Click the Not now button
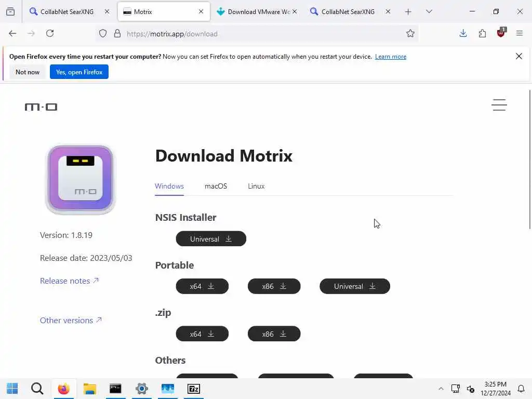532x399 pixels. 28,72
